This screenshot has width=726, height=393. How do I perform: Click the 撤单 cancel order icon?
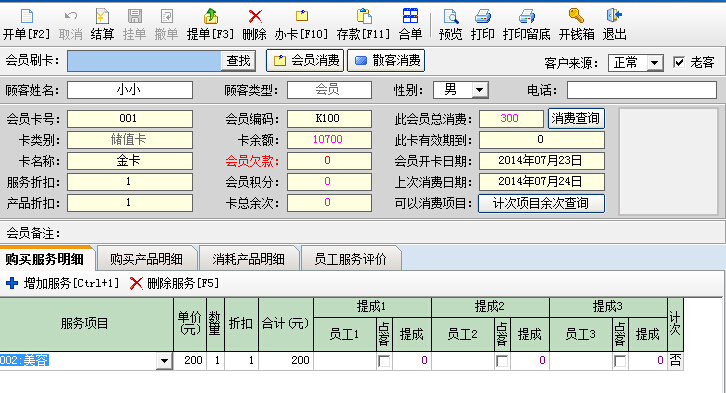[166, 17]
